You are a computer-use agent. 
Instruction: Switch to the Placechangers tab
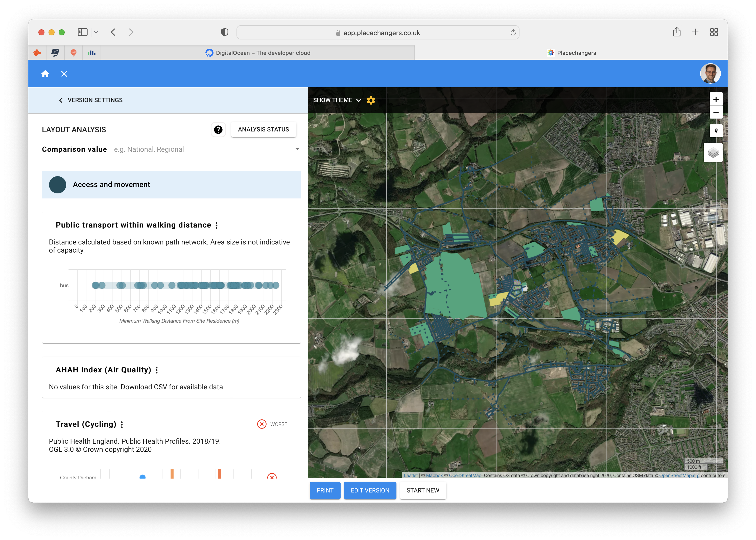click(x=571, y=53)
